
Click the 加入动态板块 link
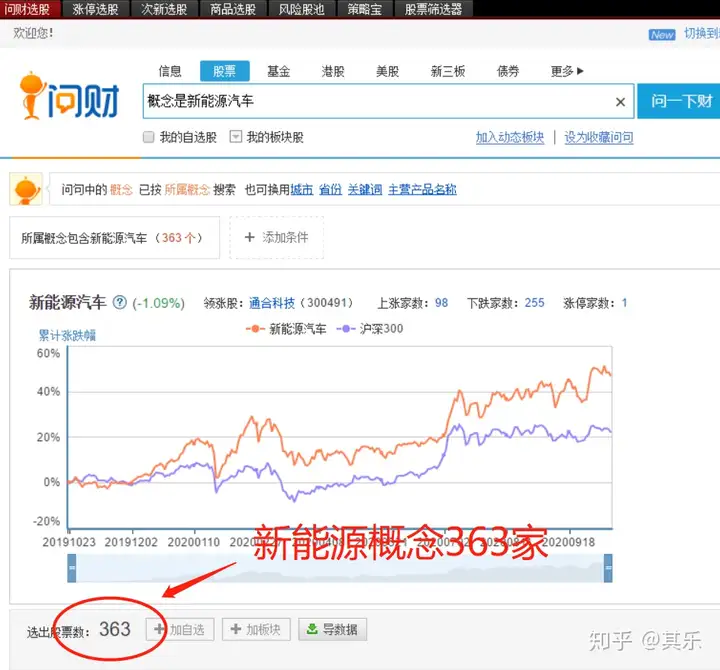(x=510, y=137)
